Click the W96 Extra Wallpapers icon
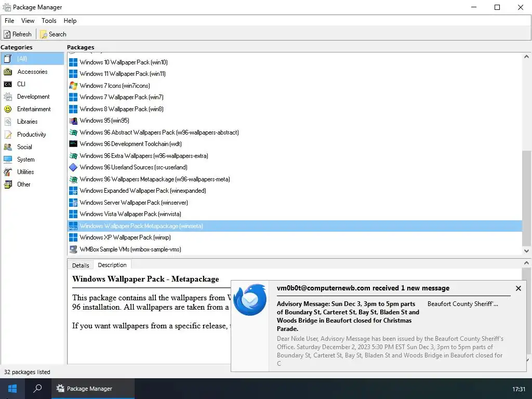 pos(73,156)
